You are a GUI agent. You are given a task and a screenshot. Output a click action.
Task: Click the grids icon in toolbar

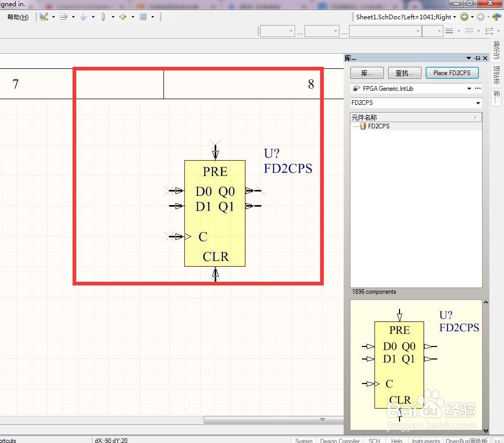pyautogui.click(x=143, y=17)
